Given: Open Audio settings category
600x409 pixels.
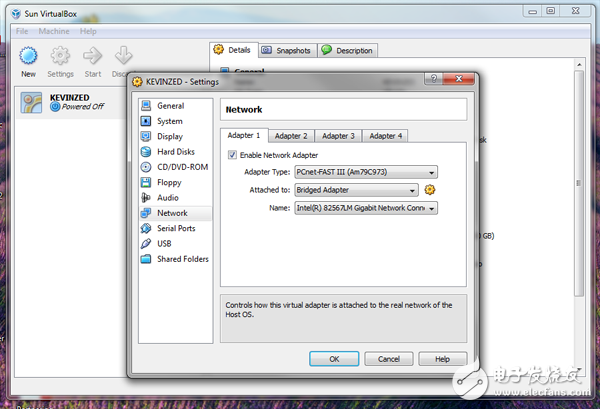Looking at the screenshot, I should click(x=167, y=198).
